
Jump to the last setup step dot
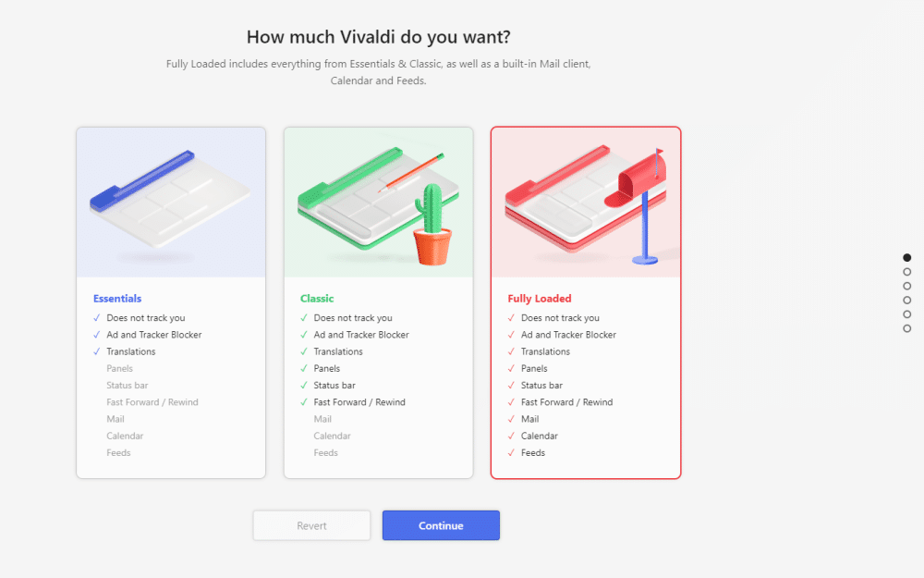coord(907,328)
